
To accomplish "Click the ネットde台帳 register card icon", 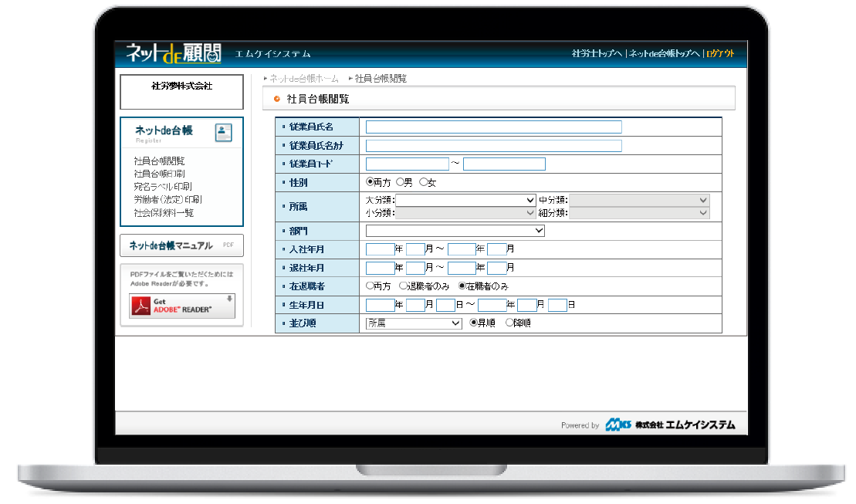I will point(223,132).
